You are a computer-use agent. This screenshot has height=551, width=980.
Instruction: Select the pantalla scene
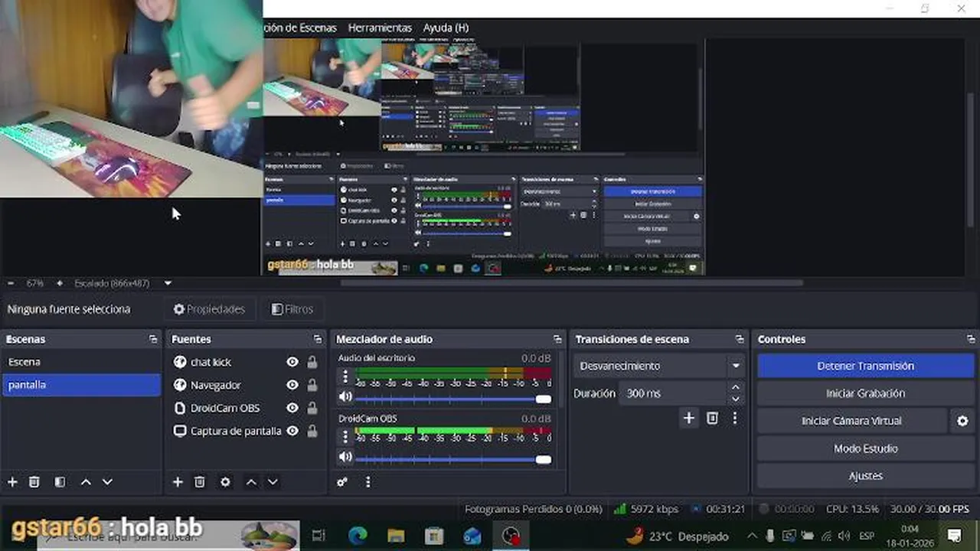[81, 385]
